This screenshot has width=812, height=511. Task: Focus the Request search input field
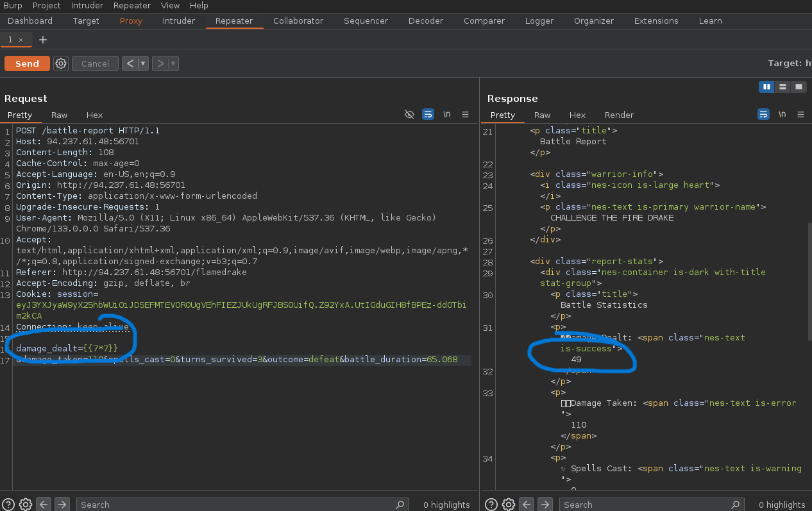(242, 505)
